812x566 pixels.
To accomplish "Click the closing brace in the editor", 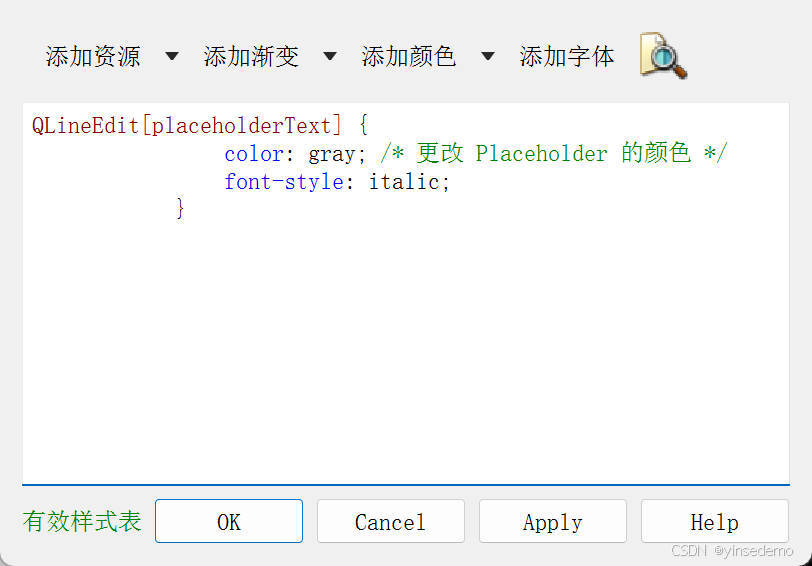I will (180, 209).
